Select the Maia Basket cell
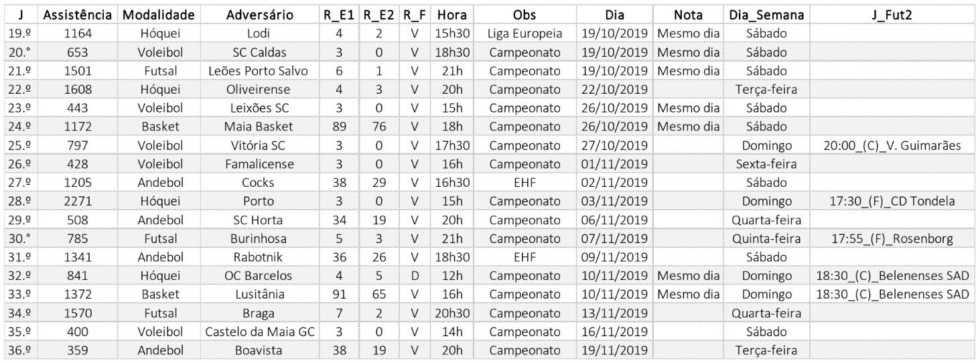Screen dimensions: 980x363 pos(259,125)
